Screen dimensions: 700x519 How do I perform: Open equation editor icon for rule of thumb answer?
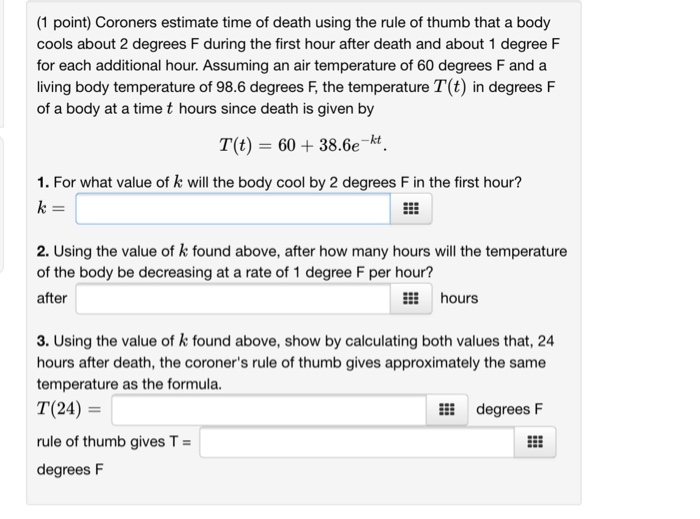536,441
